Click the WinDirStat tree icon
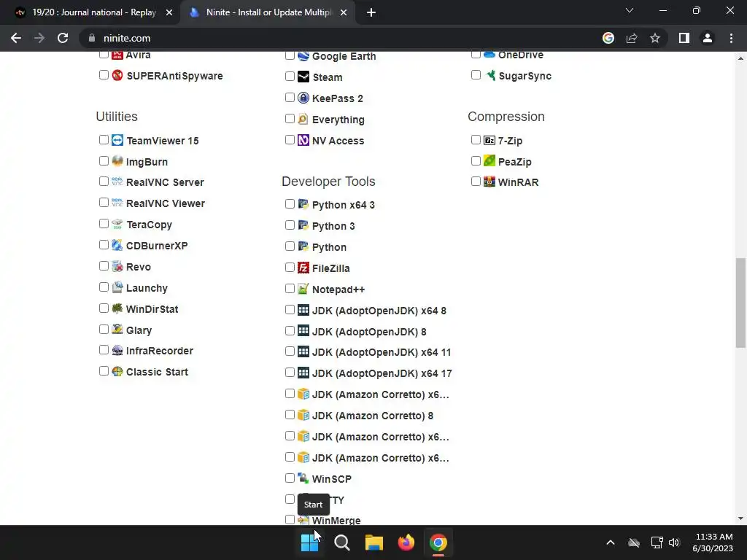Image resolution: width=747 pixels, height=560 pixels. click(117, 308)
